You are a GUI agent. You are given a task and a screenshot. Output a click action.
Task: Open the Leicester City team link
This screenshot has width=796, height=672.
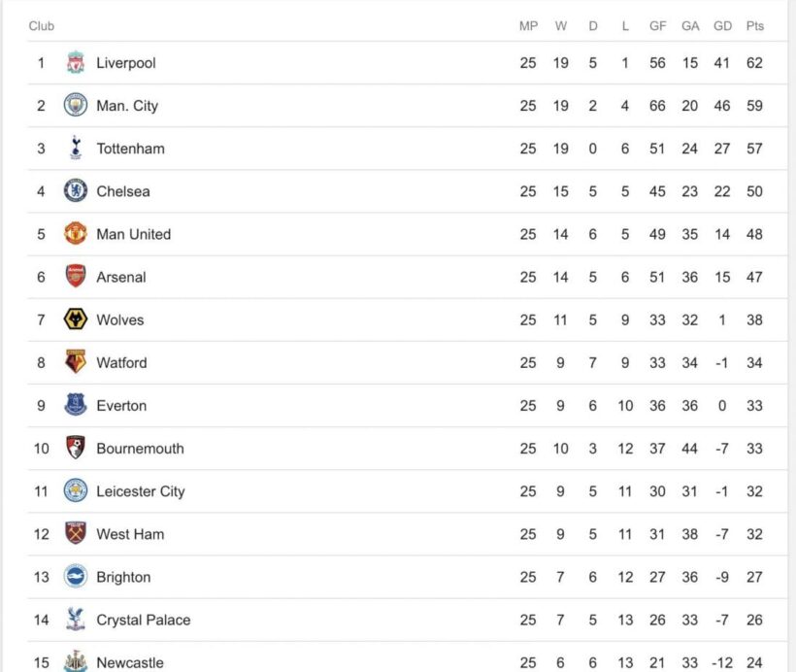(140, 491)
